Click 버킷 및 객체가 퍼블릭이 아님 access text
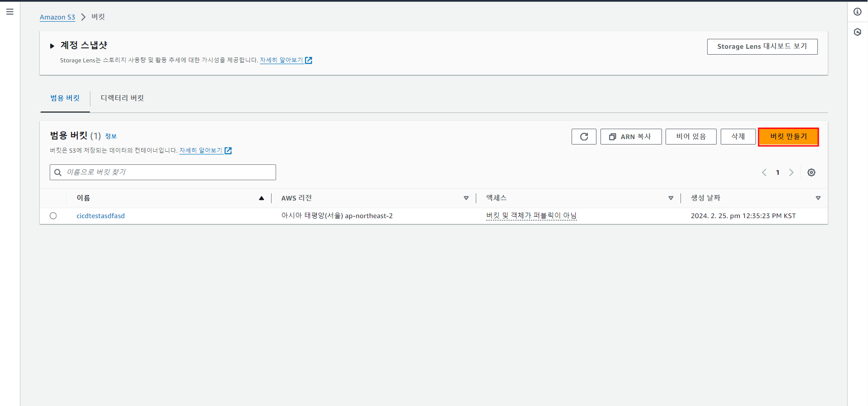 click(531, 216)
